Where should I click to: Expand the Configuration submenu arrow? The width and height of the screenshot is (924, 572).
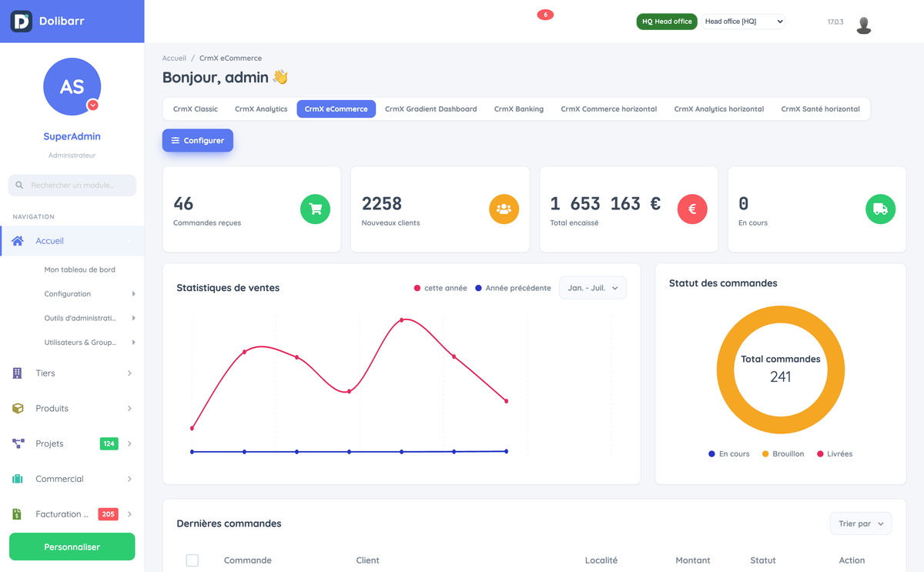click(133, 294)
